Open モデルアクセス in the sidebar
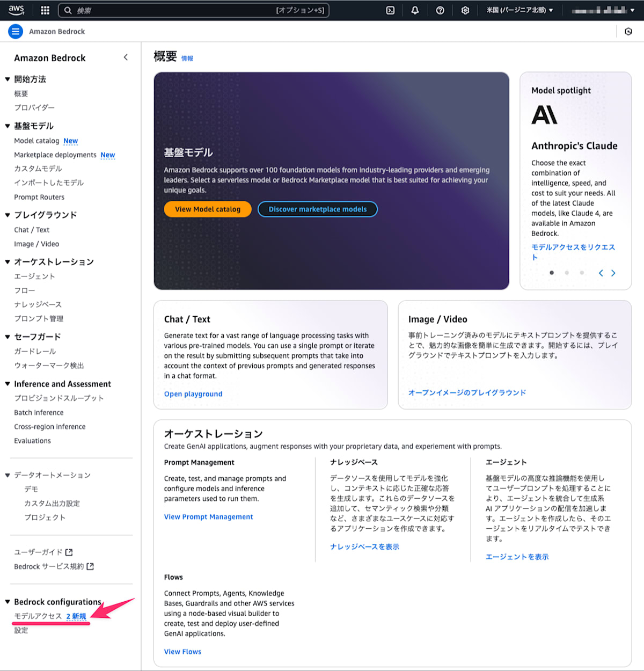 coord(38,616)
